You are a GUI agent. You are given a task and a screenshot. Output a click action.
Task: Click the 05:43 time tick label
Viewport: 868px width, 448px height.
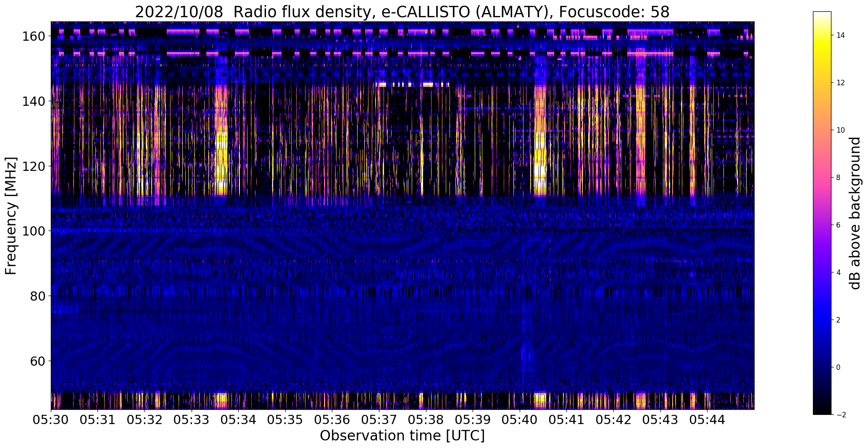click(660, 419)
